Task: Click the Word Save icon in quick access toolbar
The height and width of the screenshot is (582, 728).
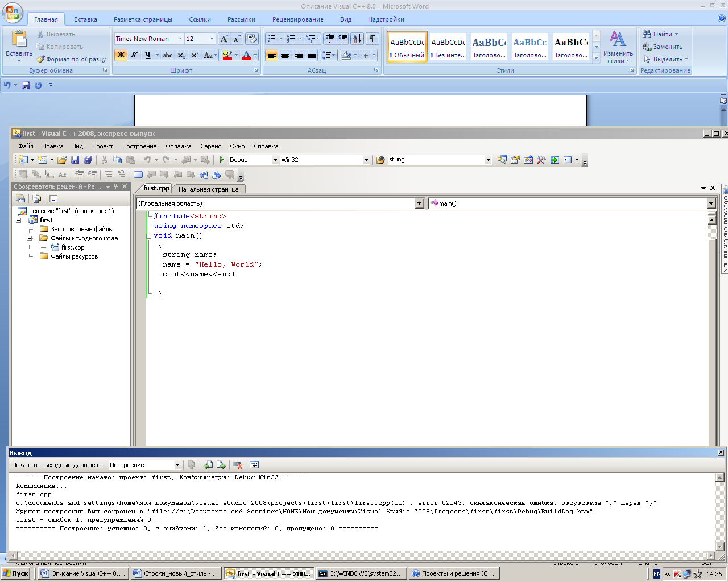Action: 26,85
